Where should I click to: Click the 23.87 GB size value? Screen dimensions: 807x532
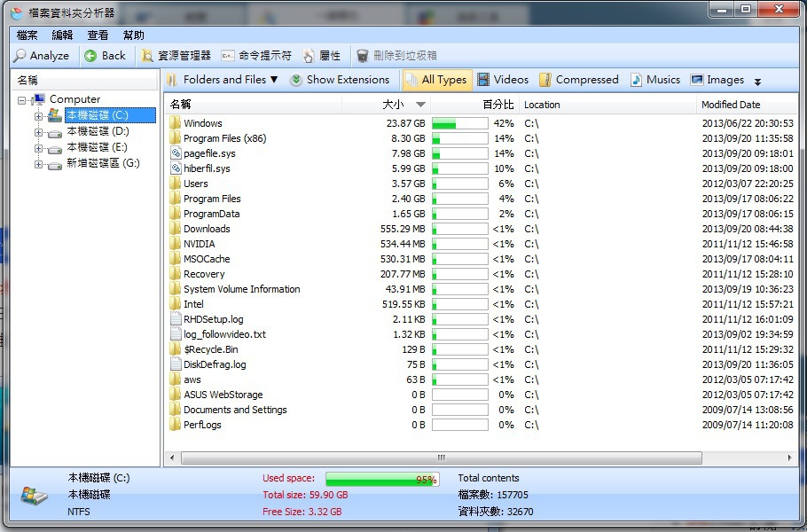tap(405, 123)
